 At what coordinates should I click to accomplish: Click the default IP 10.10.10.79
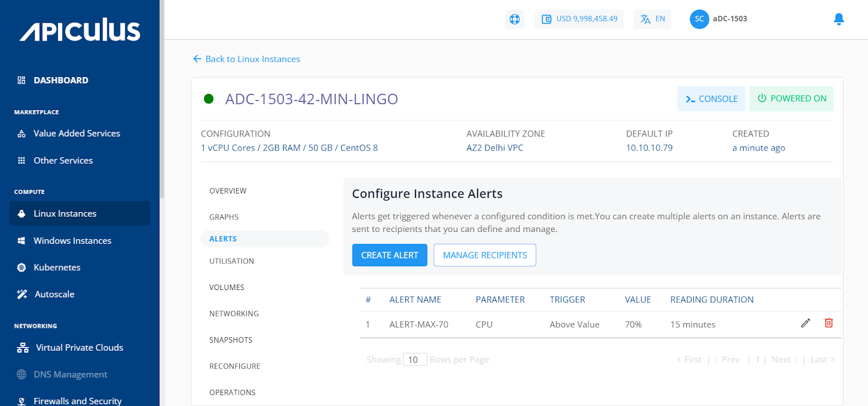point(649,148)
